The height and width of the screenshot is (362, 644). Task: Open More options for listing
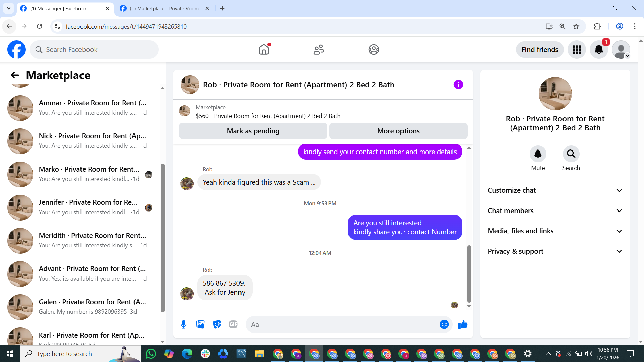click(398, 131)
